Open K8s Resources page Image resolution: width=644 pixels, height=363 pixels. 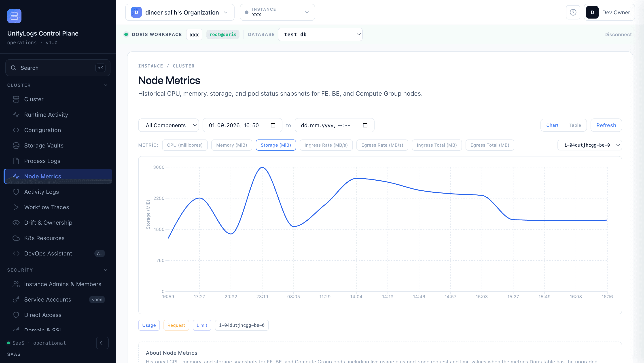click(58, 238)
